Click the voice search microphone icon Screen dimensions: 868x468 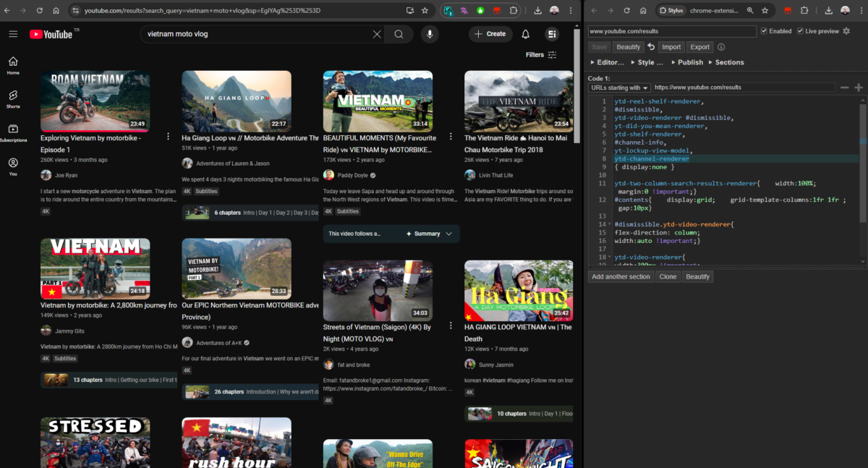coord(430,34)
